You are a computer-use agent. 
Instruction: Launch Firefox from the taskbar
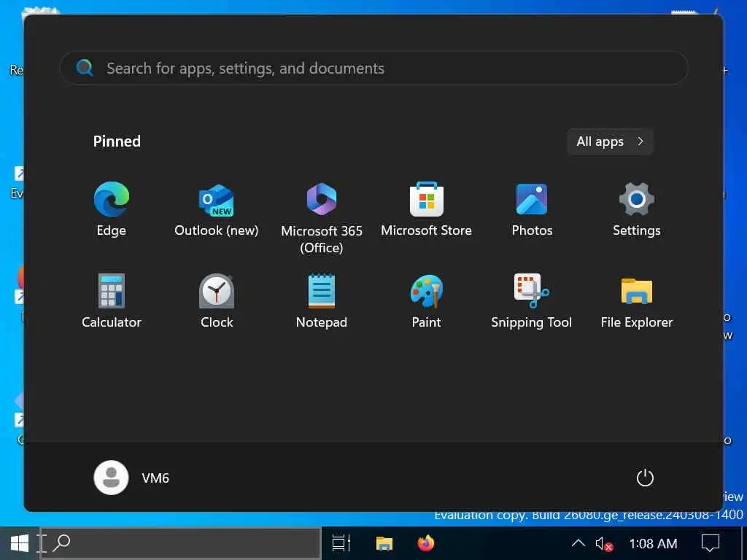coord(426,543)
